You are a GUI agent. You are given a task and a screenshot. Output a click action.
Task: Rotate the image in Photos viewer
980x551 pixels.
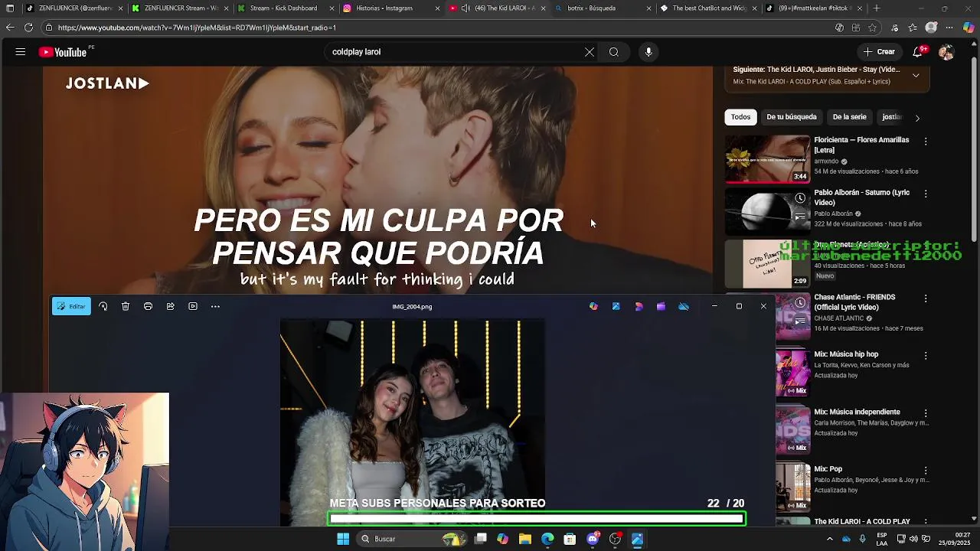[x=103, y=306]
